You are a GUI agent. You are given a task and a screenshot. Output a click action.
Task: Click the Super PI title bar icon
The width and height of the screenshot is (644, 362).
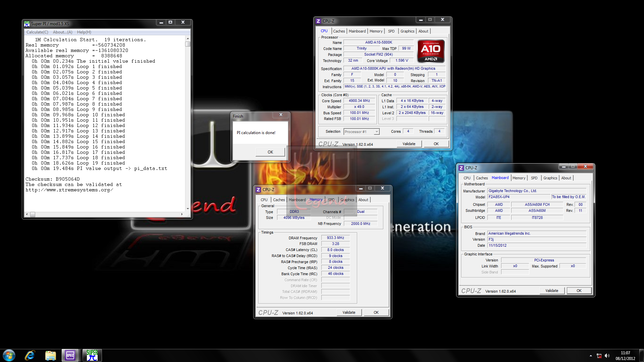[27, 23]
